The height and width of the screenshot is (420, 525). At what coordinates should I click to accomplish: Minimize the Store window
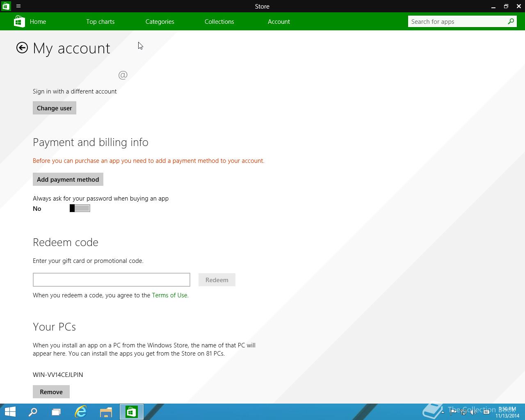493,6
